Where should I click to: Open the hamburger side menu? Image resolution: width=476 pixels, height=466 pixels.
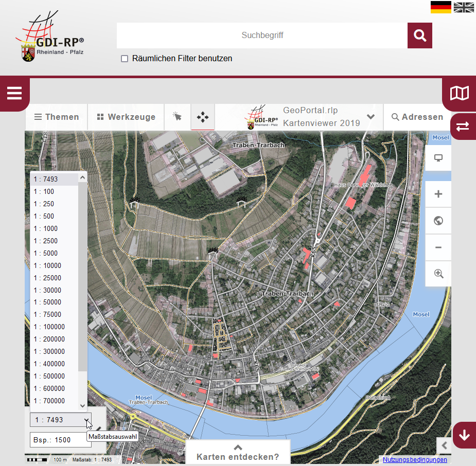(x=14, y=93)
